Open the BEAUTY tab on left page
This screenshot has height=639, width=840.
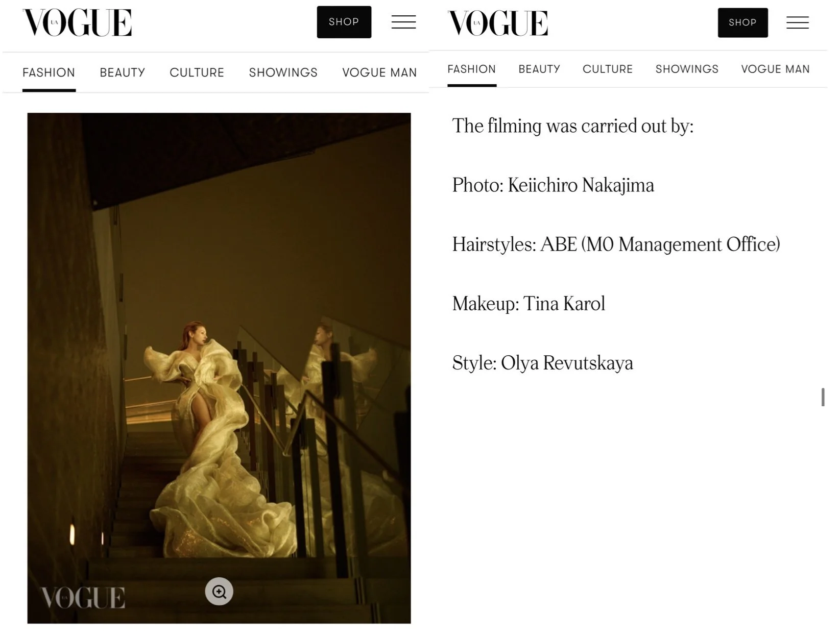(x=123, y=72)
